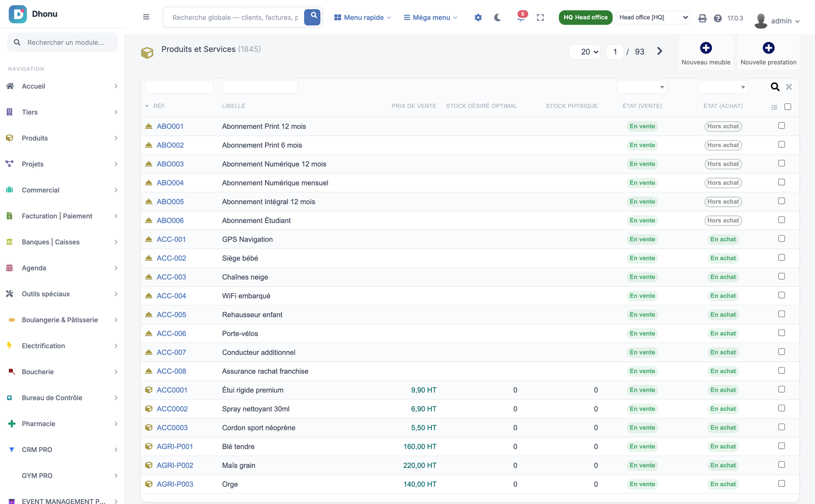Screen dimensions: 815x504
Task: Open the Head office [HQ] entity dropdown
Action: [653, 17]
